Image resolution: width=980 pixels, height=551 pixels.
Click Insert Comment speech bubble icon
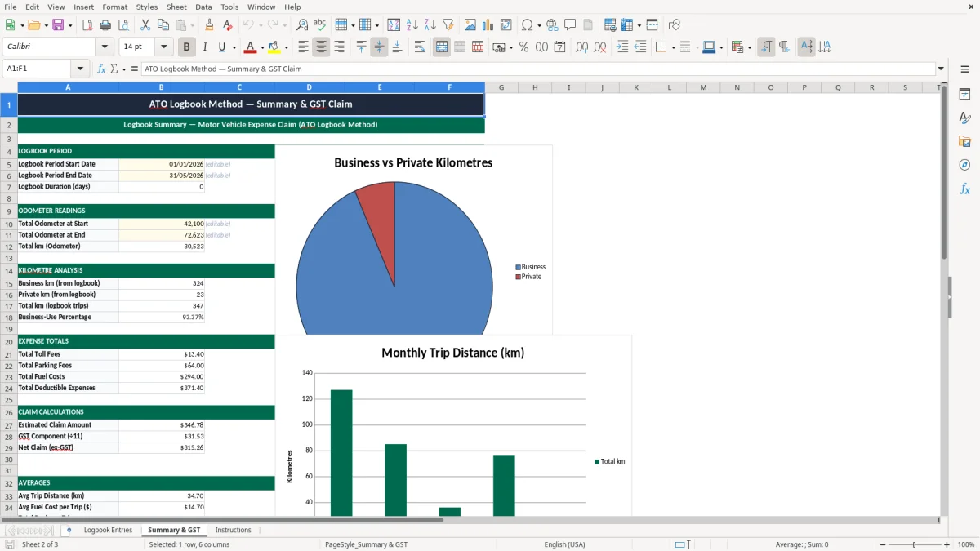(x=570, y=25)
